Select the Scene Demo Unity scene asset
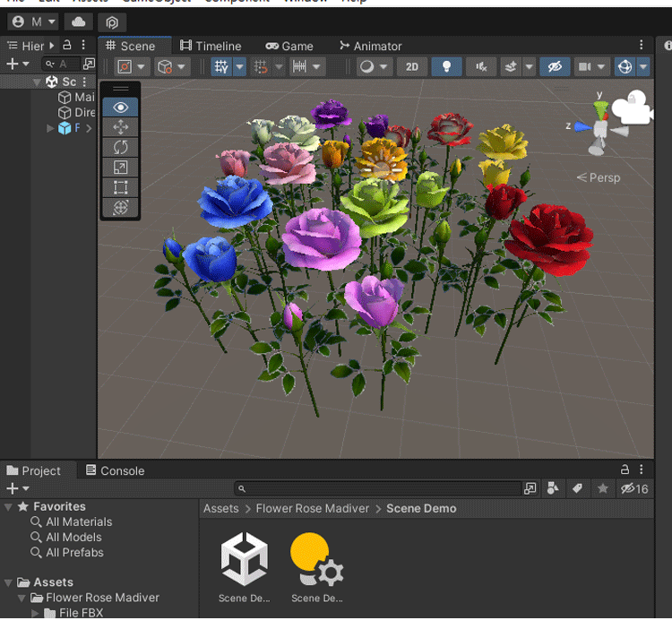Viewport: 672px width, 629px height. (245, 559)
